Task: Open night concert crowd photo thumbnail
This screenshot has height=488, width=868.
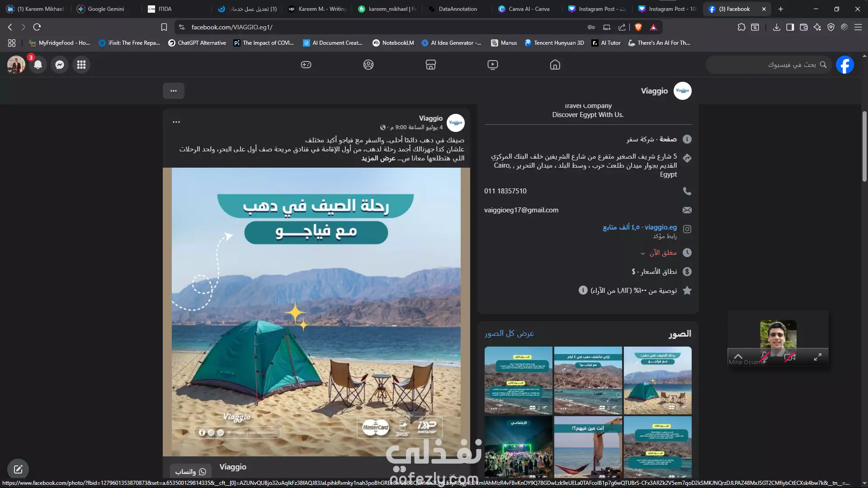Action: pos(519,447)
